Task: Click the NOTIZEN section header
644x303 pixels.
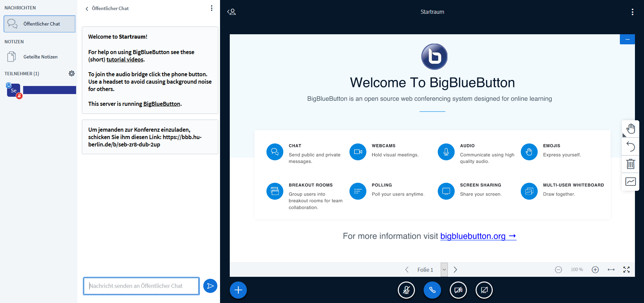Action: (x=14, y=42)
